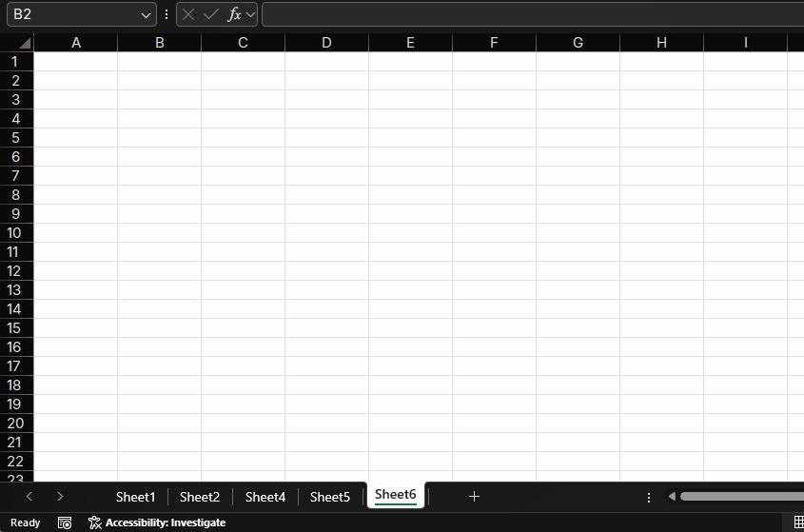Screen dimensions: 804x532
Task: Open the Insert Function fx button
Action: pos(234,14)
